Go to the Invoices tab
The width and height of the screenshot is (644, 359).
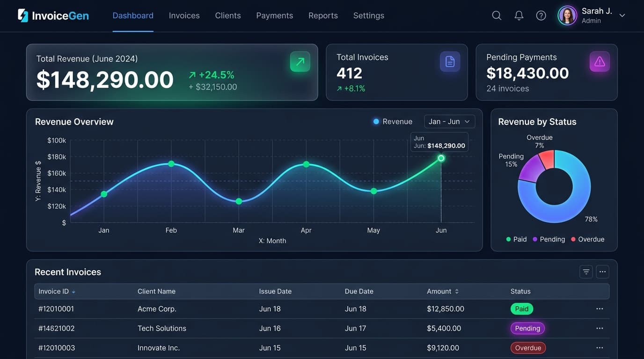(x=184, y=15)
